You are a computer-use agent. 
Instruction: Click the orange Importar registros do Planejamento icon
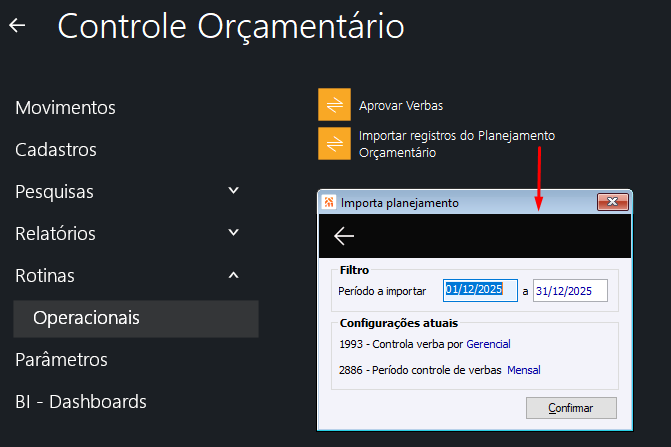334,143
